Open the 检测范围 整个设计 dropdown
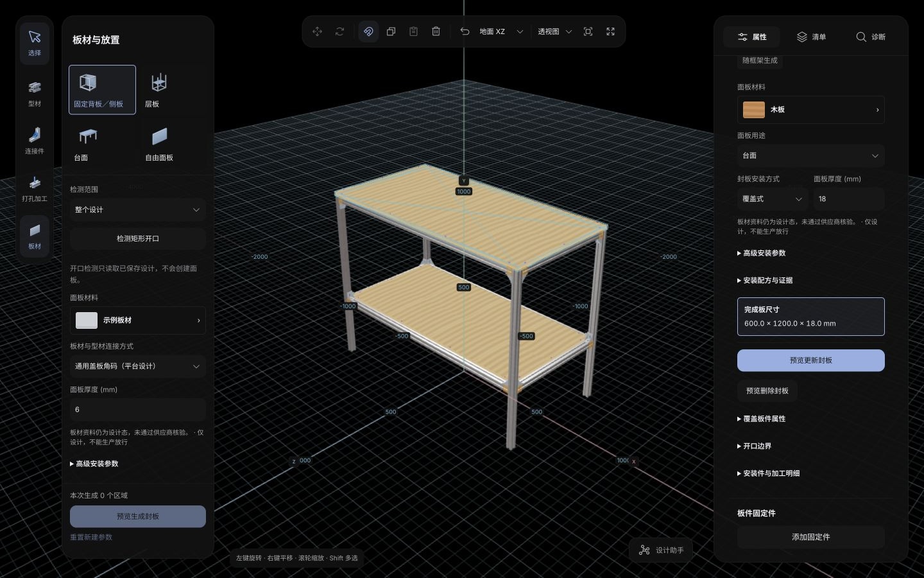The height and width of the screenshot is (578, 924). 138,210
